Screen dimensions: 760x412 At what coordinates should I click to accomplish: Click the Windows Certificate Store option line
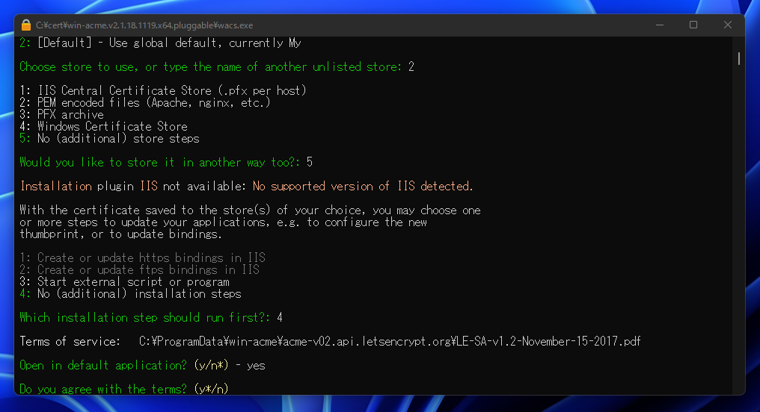pyautogui.click(x=103, y=127)
